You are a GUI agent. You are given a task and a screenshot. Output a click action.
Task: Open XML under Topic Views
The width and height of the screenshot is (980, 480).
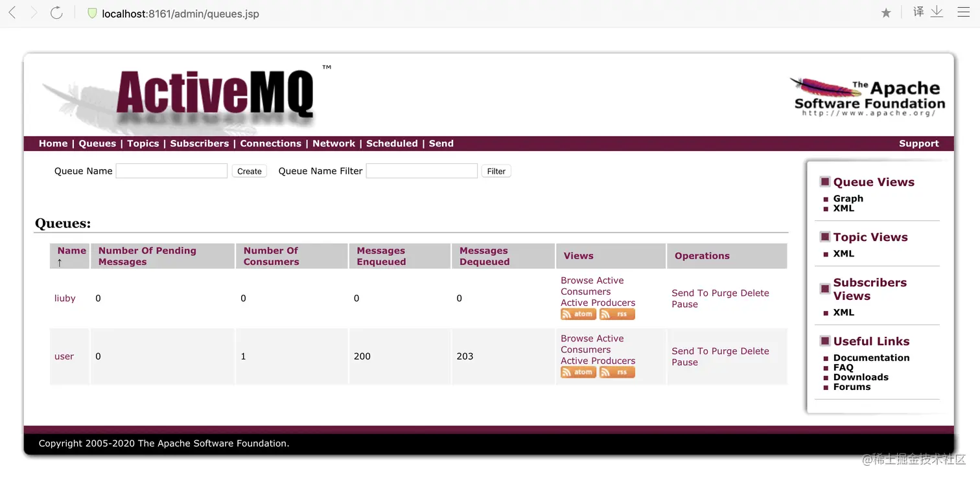843,254
